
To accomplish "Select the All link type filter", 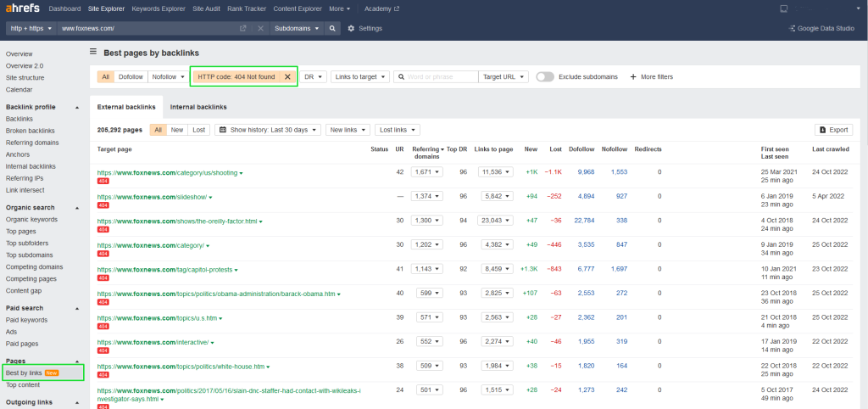I will (106, 77).
